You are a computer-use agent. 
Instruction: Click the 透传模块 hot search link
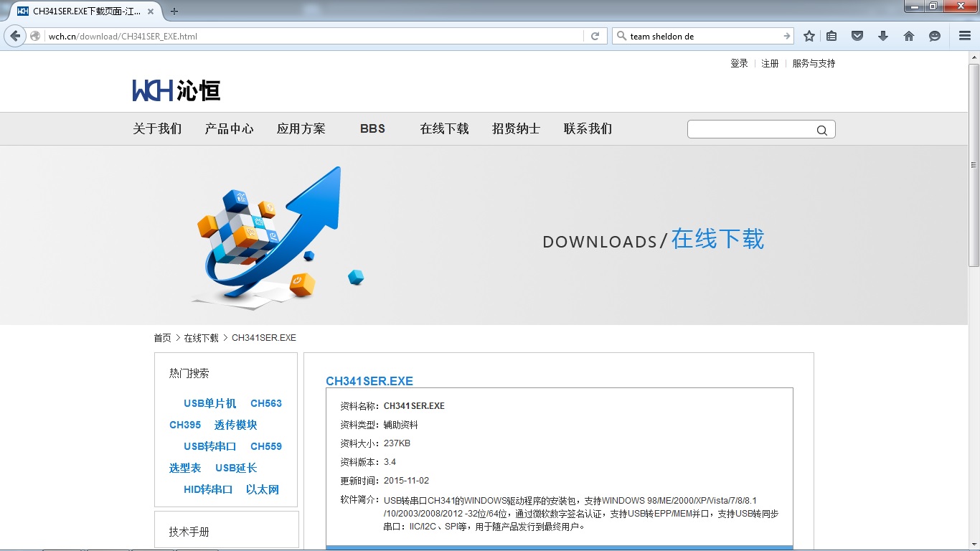coord(235,425)
